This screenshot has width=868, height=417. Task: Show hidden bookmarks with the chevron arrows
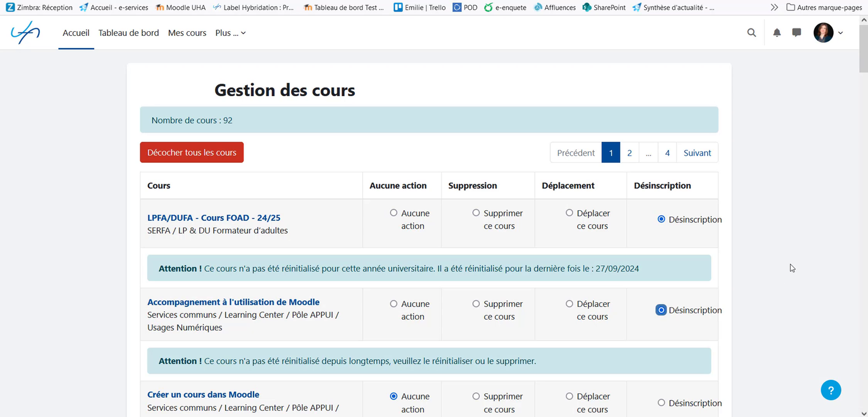click(x=774, y=8)
